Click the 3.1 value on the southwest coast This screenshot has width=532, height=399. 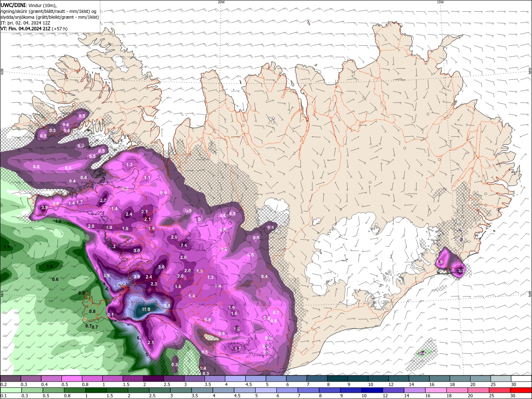click(111, 315)
